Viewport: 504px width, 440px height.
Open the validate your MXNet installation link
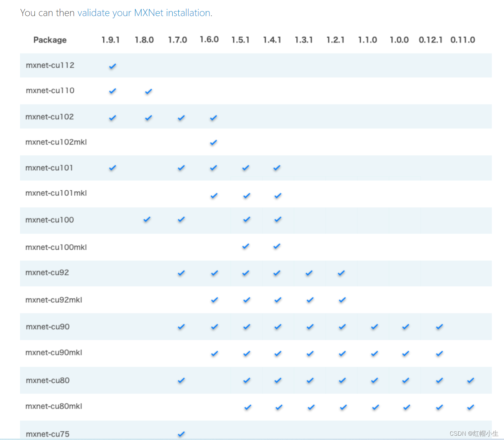(x=144, y=13)
